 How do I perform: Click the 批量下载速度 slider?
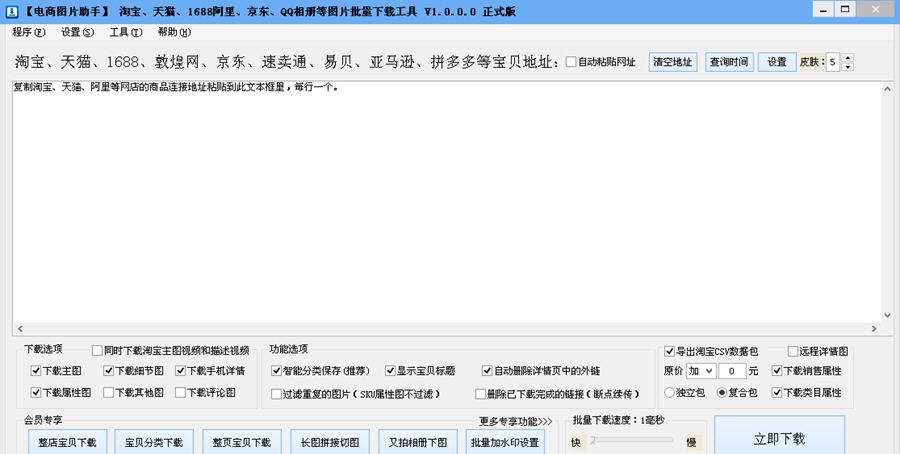click(x=631, y=440)
